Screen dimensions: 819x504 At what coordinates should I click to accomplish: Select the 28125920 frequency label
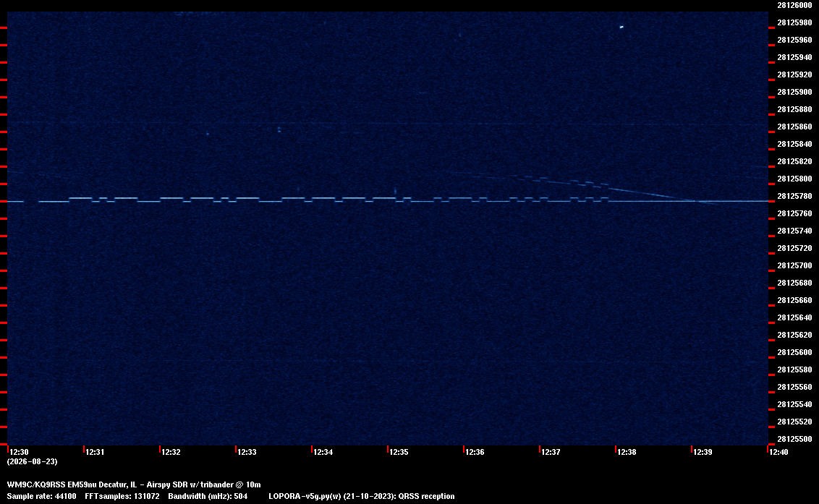794,74
